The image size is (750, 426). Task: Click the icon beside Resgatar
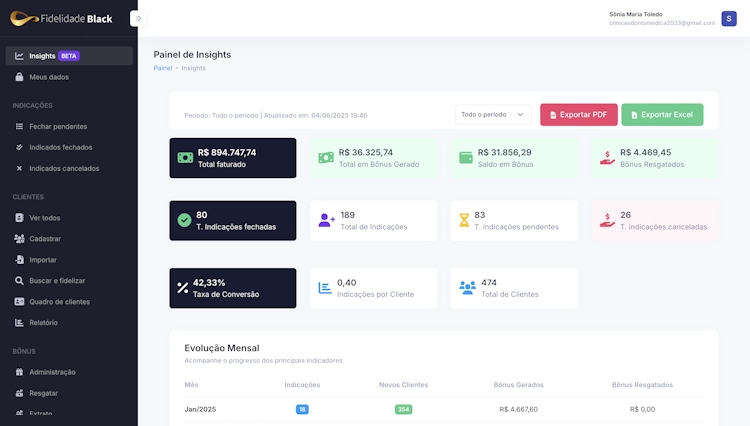[x=19, y=393]
